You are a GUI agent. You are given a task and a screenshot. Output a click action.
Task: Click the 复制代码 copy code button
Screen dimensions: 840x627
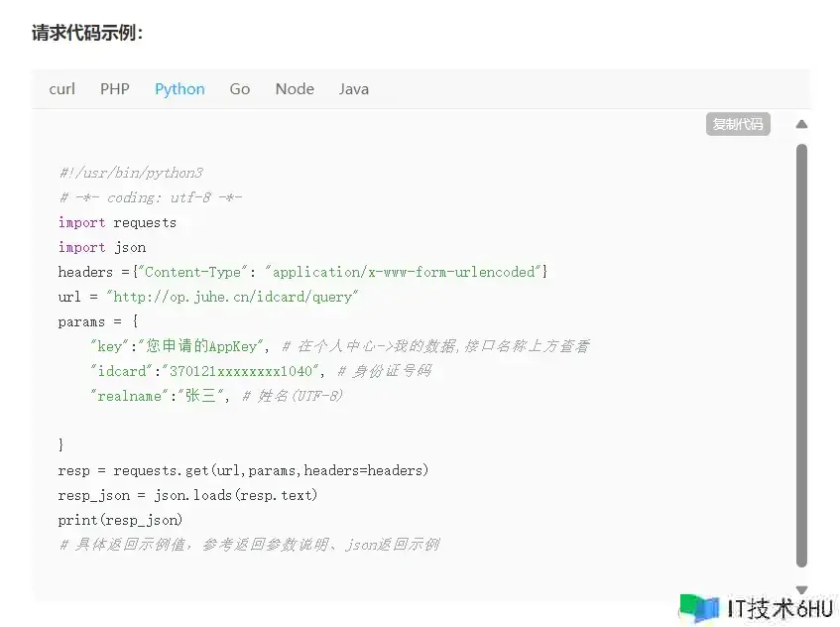click(x=738, y=124)
